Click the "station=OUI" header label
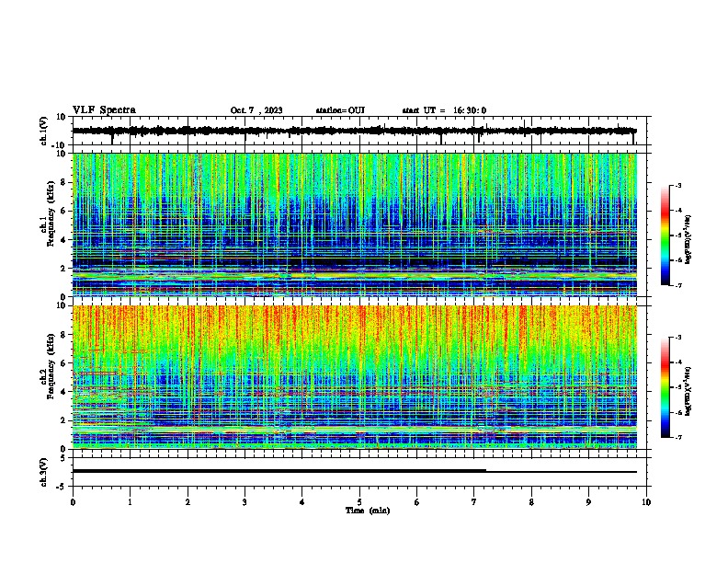This screenshot has height=563, width=728. click(340, 110)
